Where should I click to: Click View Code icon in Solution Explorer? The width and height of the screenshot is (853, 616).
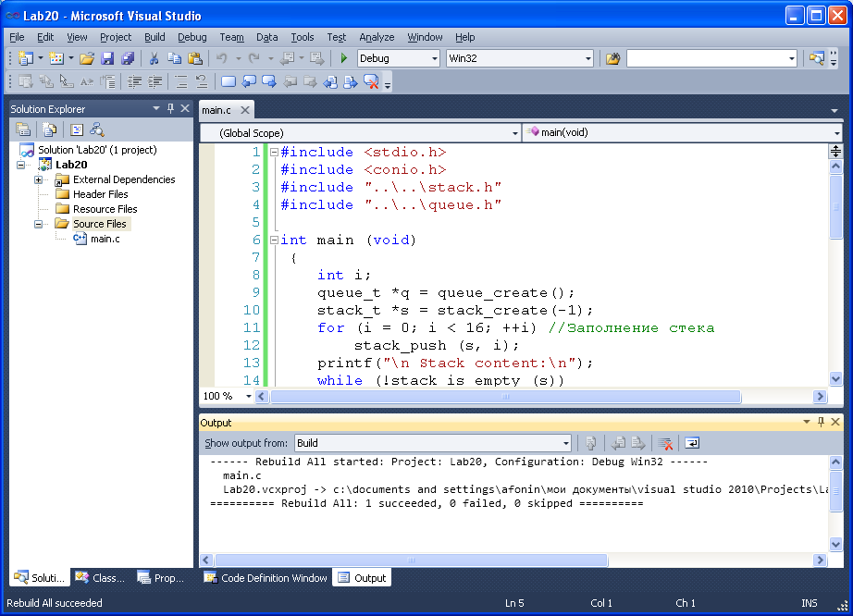[x=77, y=129]
